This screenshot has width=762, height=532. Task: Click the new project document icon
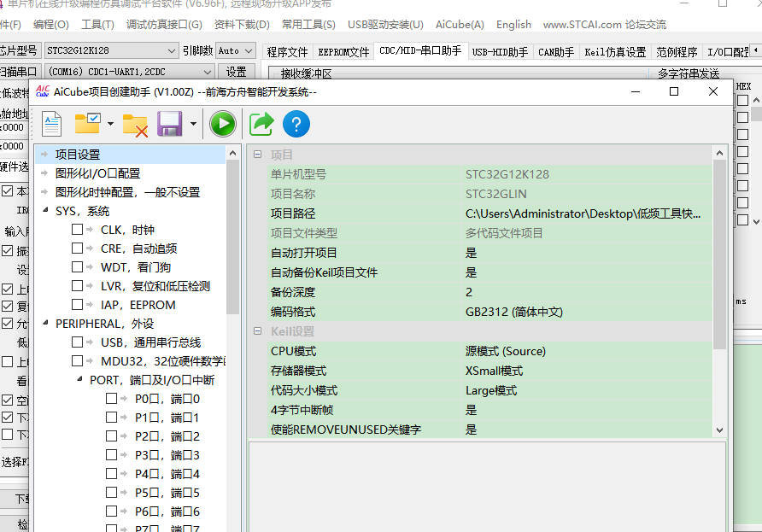[x=52, y=125]
